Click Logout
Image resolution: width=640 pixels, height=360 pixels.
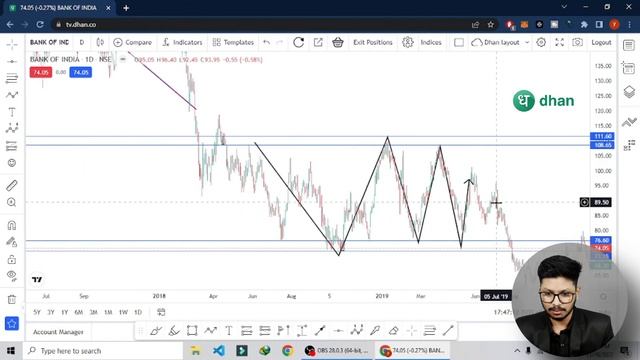click(x=601, y=42)
